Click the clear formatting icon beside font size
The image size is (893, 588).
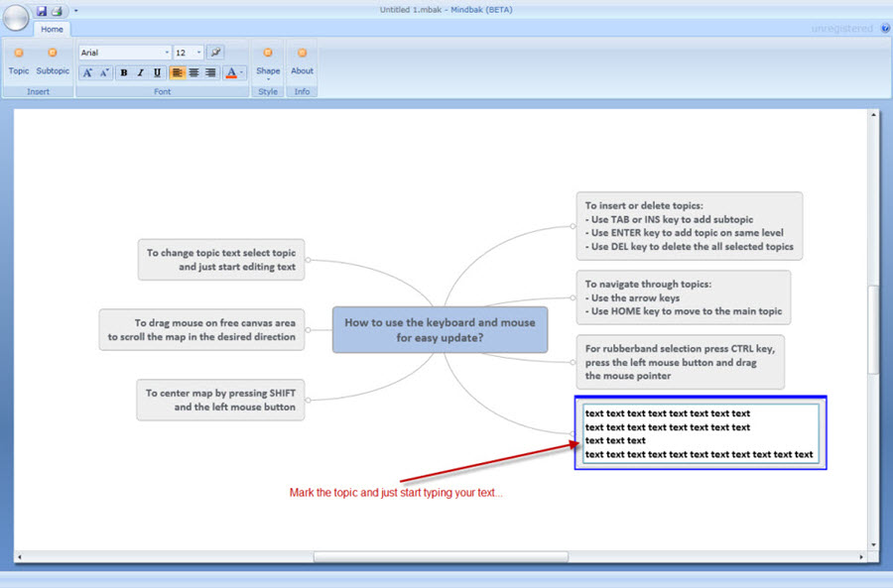point(215,53)
